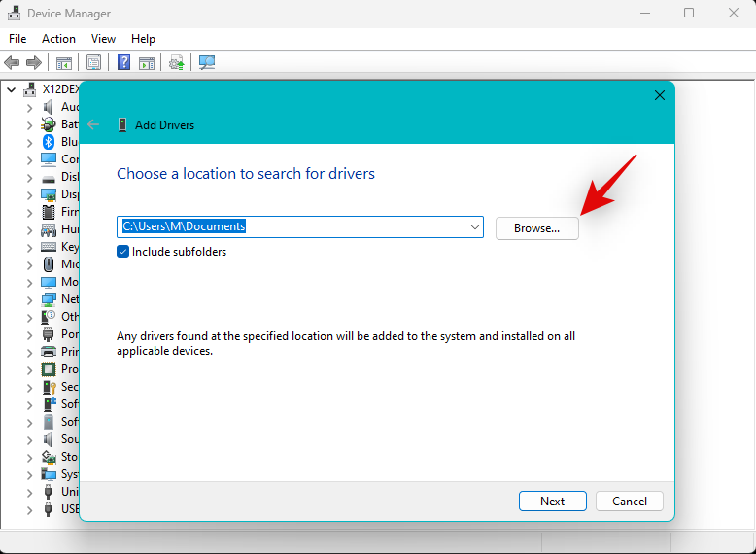Select the firmware chip icon of the Firm row
This screenshot has height=554, width=756.
(x=49, y=212)
